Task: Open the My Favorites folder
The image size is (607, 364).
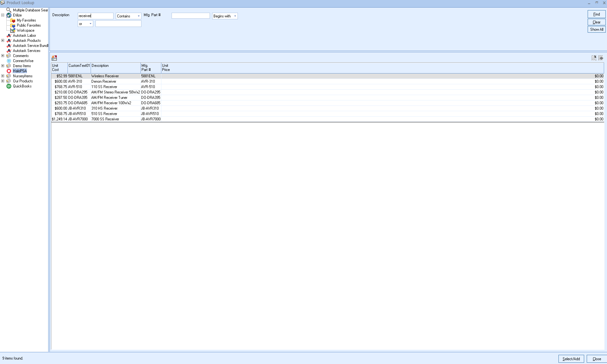Action: (26, 20)
